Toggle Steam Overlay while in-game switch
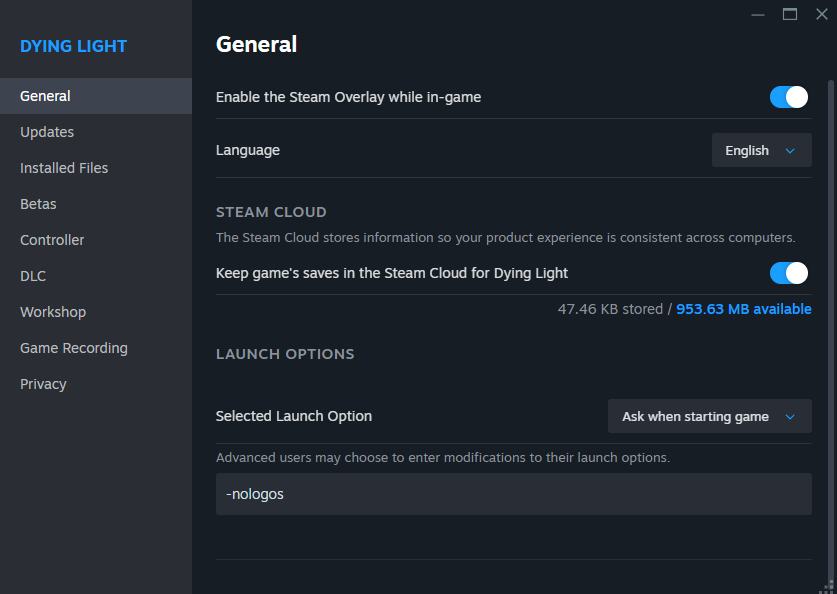The image size is (837, 594). click(789, 97)
